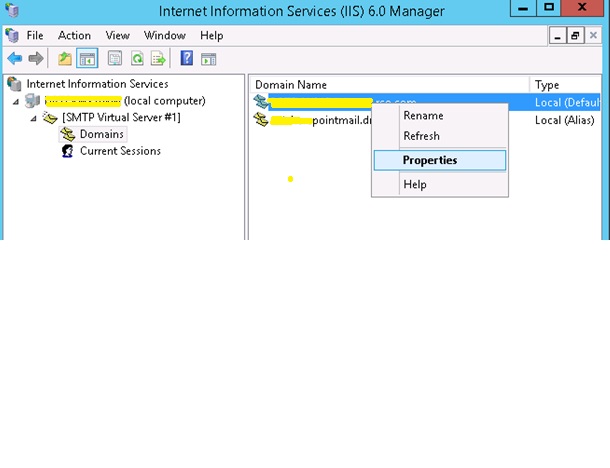610x468 pixels.
Task: Choose Refresh from the context menu
Action: coord(440,136)
